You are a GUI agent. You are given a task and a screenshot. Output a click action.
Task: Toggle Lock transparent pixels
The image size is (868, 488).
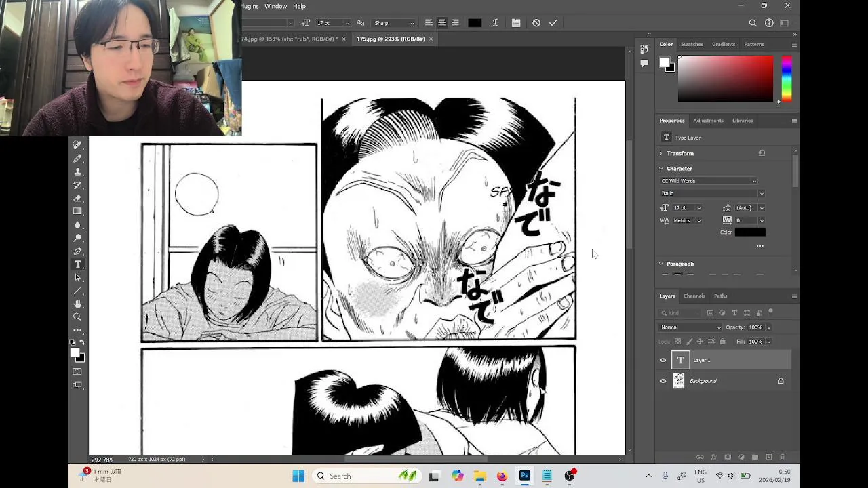pyautogui.click(x=677, y=342)
